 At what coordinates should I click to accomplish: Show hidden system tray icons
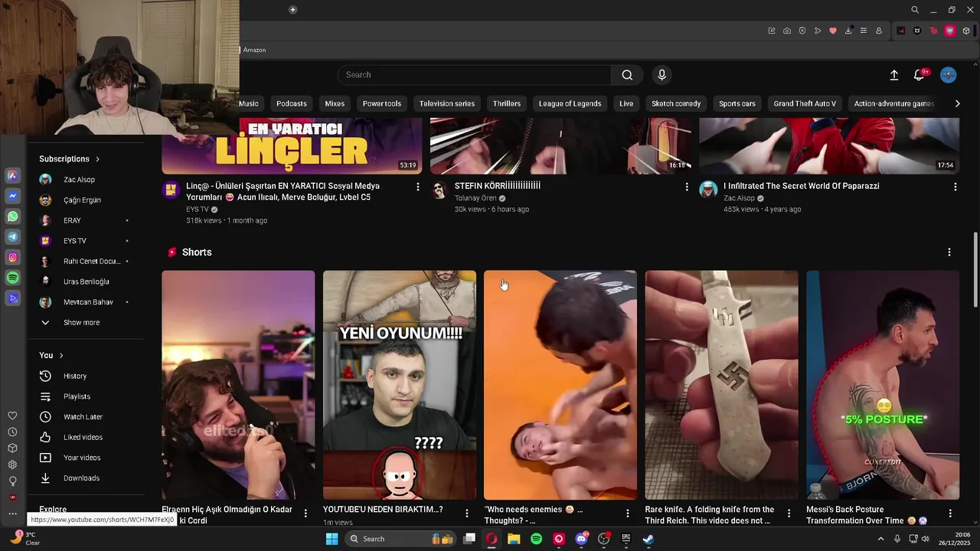coord(880,539)
